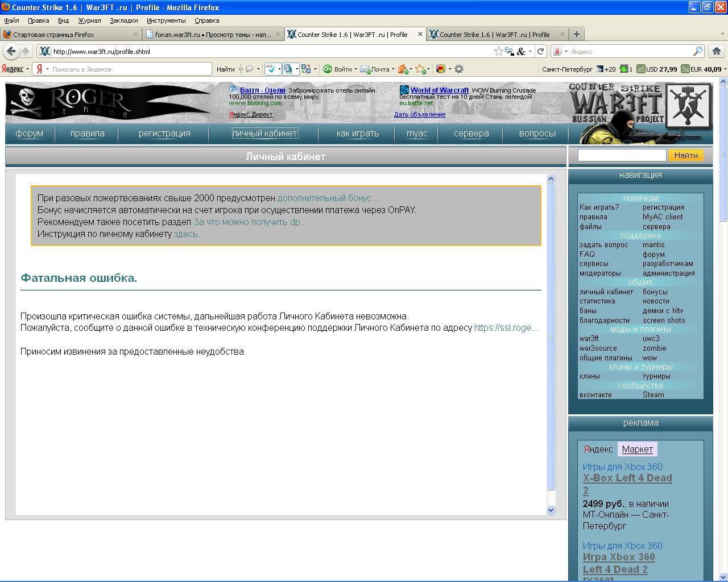
Task: Expand the spell-check dropdown arrow
Action: [x=279, y=69]
